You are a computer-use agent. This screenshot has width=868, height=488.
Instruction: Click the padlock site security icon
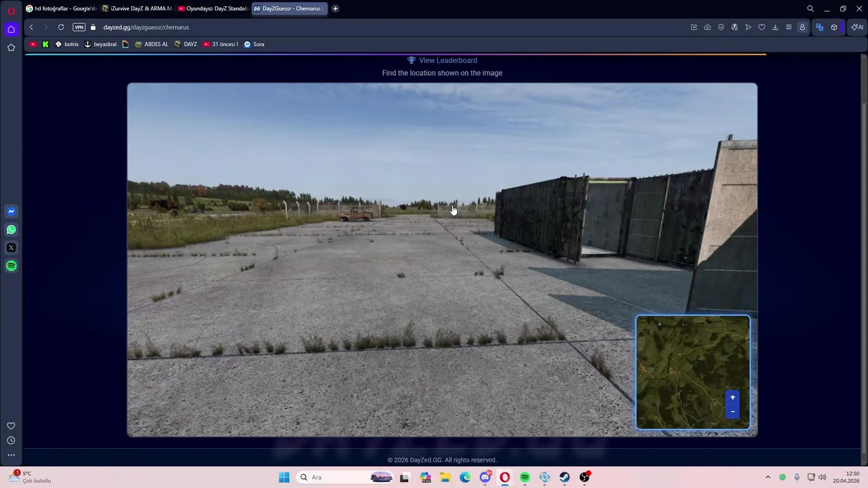(94, 27)
